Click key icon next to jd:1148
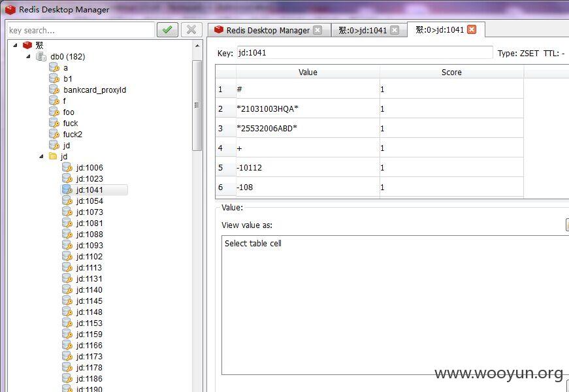 pos(67,312)
